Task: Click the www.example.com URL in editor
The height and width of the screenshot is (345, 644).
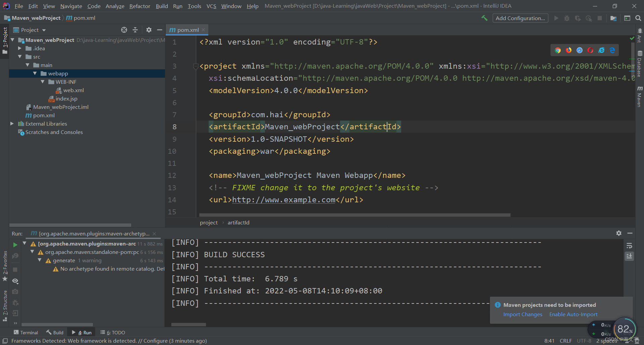Action: pos(284,200)
